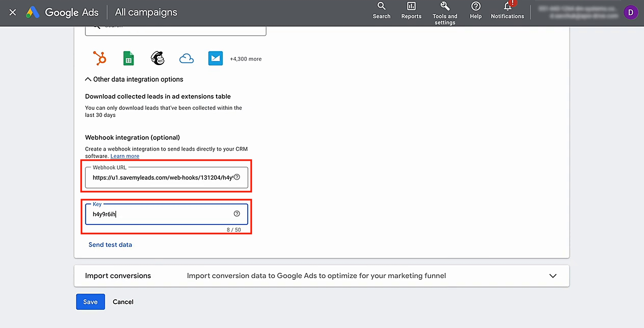Viewport: 644px width, 328px height.
Task: Open the account avatar D
Action: click(631, 12)
